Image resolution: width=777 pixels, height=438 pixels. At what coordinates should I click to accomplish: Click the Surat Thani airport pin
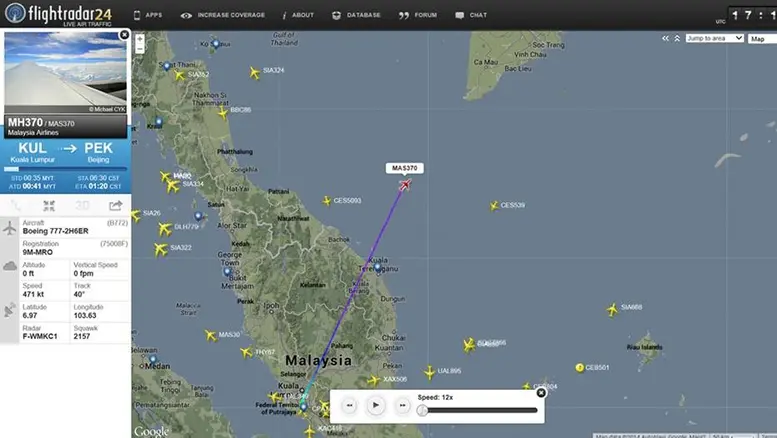(x=167, y=66)
